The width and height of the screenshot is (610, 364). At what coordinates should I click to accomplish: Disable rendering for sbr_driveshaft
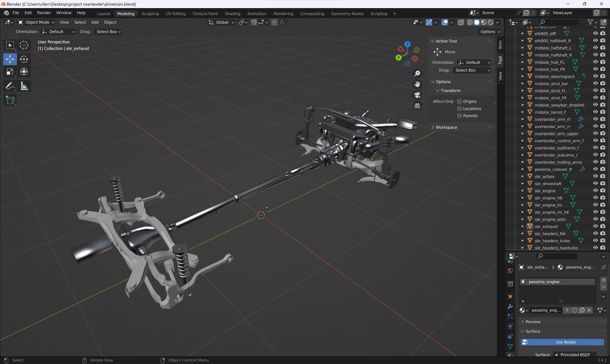[x=603, y=184]
